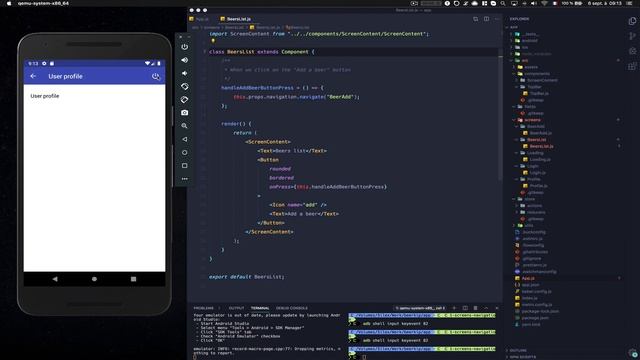Screen dimensions: 640x360
Task: Tap the back arrow in User profile header
Action: coord(33,76)
